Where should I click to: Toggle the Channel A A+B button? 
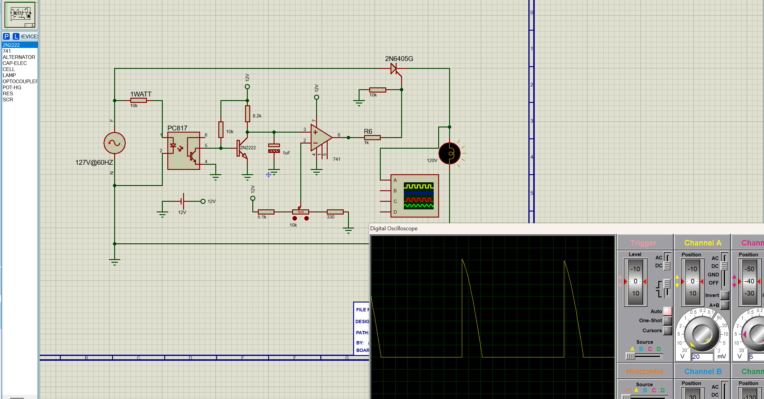click(725, 305)
